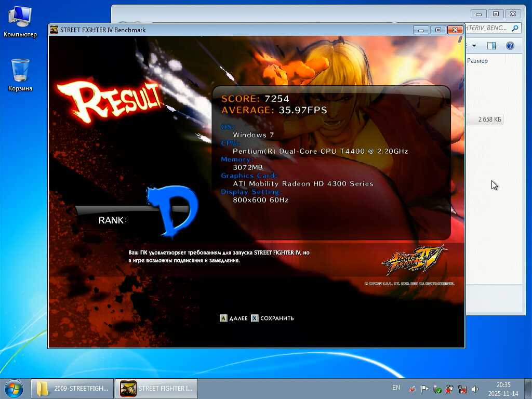The image size is (532, 399).
Task: Click the Safely Remove Hardware tray icon
Action: pyautogui.click(x=437, y=389)
